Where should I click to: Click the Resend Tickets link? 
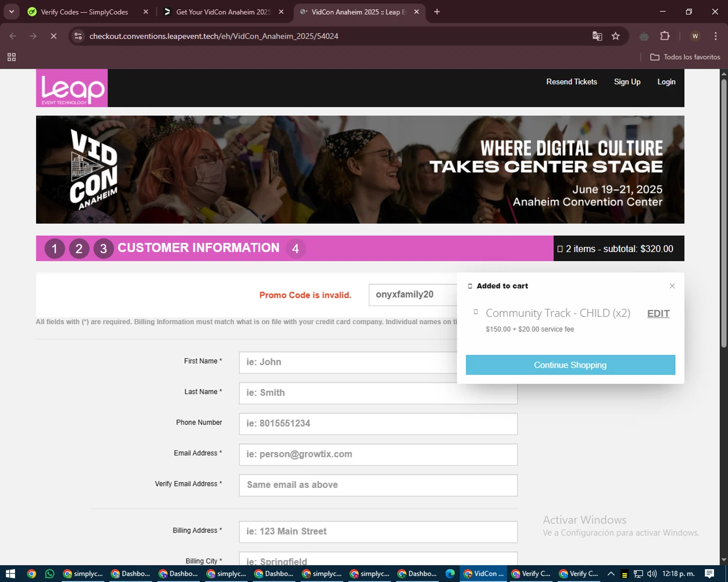click(572, 82)
